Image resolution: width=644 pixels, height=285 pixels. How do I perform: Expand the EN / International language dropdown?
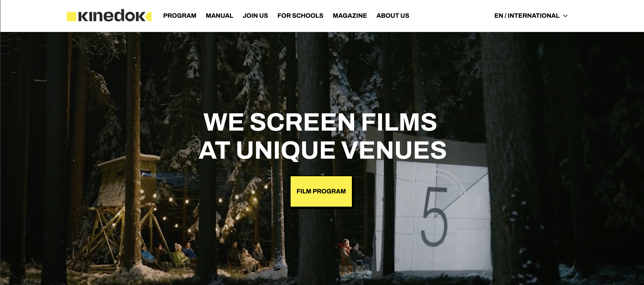point(531,16)
